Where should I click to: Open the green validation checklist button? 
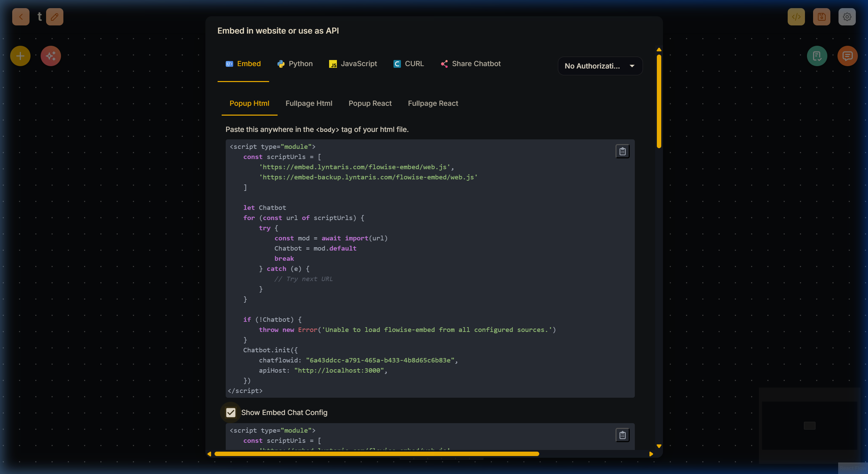[x=817, y=56]
